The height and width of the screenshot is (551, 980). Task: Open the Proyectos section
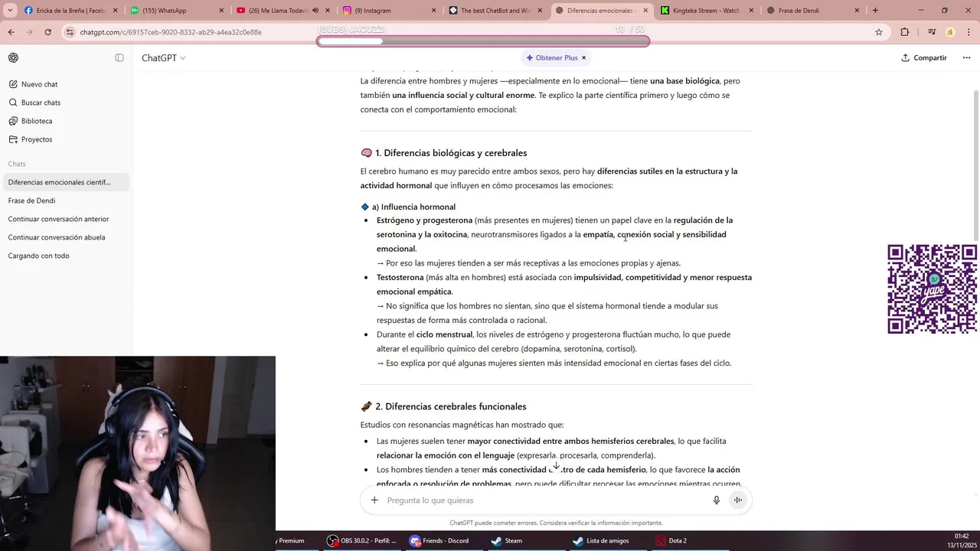pyautogui.click(x=37, y=139)
